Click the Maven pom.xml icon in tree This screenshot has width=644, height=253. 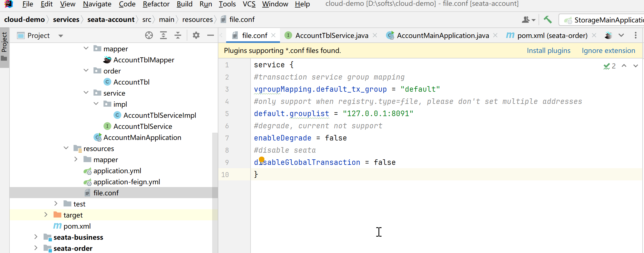click(57, 226)
